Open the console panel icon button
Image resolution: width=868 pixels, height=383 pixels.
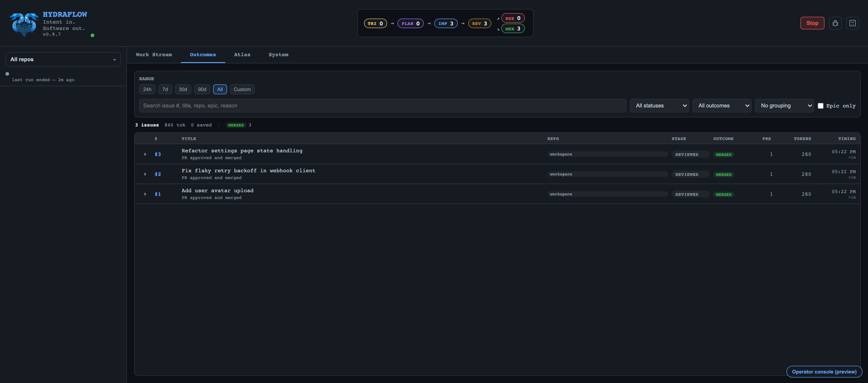tap(852, 23)
